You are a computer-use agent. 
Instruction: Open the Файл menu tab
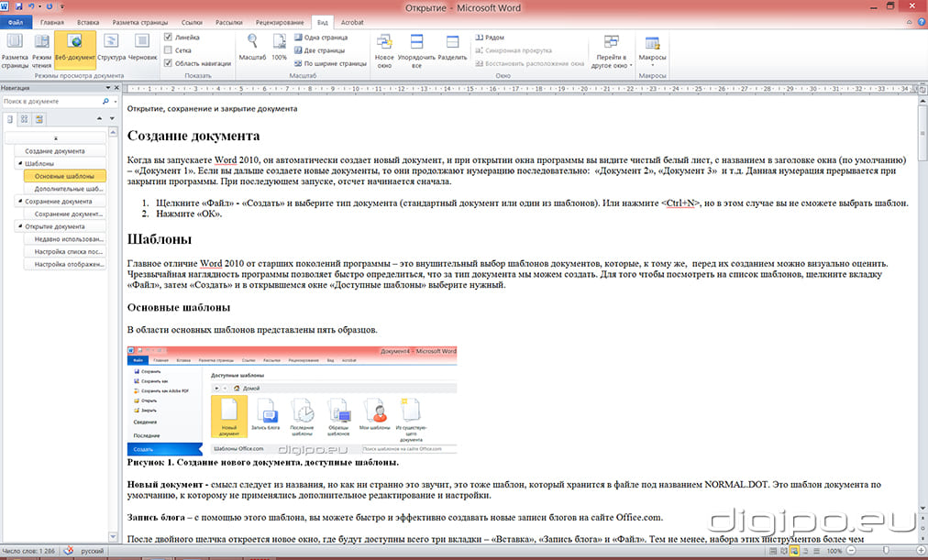pos(16,20)
